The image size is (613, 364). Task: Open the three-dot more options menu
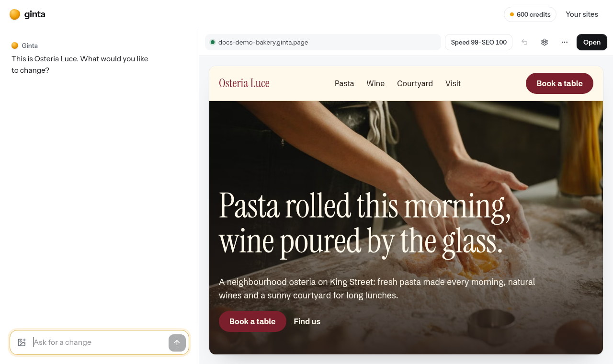tap(565, 42)
